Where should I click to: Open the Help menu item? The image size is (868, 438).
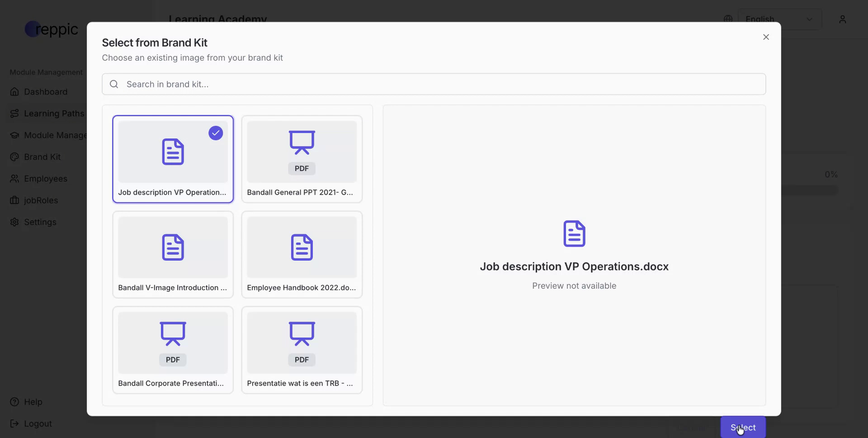(x=32, y=402)
